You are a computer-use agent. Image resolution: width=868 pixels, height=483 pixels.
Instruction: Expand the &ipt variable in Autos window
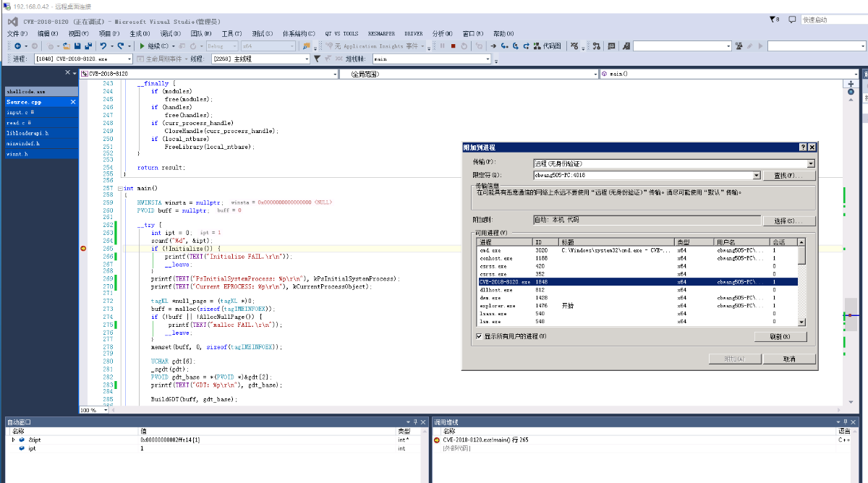pyautogui.click(x=13, y=440)
